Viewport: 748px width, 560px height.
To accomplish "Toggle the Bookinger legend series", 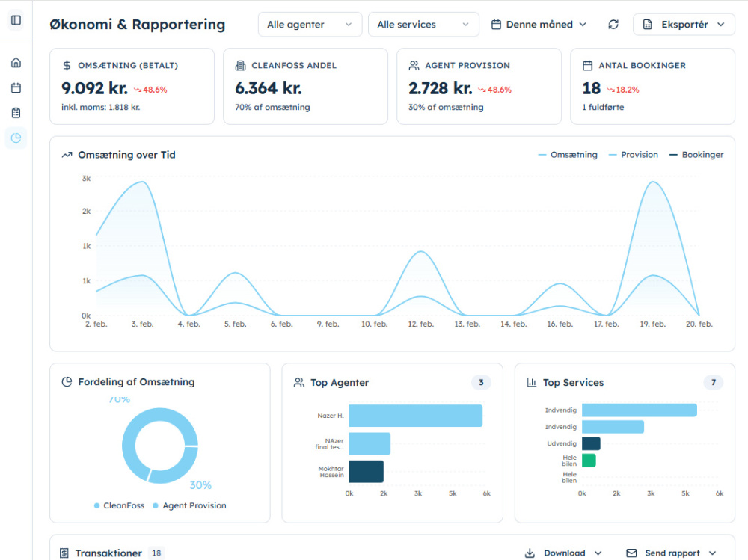I will point(696,155).
